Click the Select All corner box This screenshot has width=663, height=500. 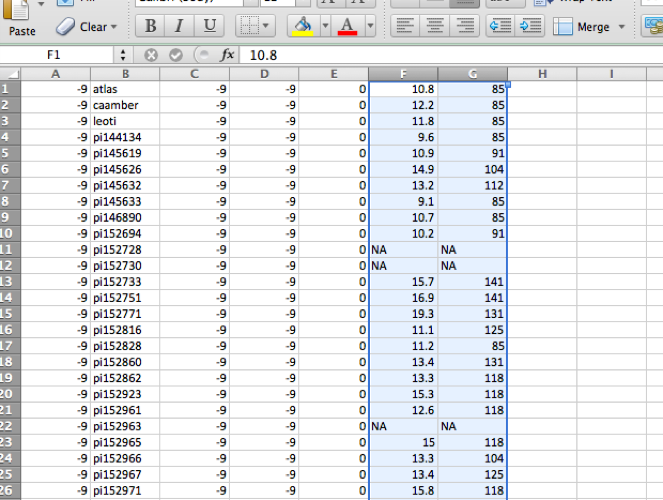coord(10,74)
